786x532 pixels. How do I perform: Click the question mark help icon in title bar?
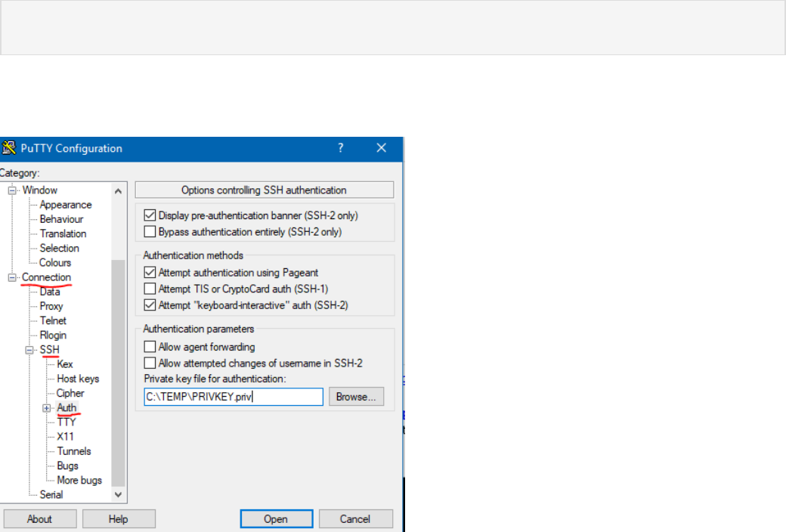(341, 148)
